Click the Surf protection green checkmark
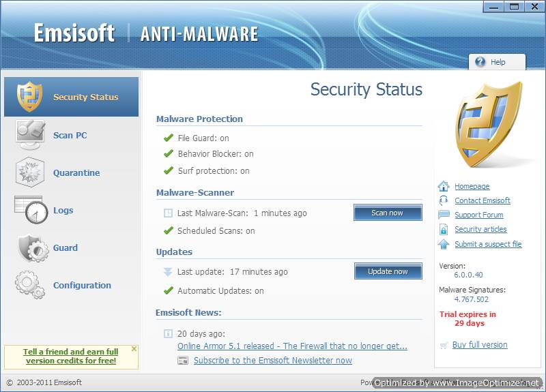This screenshot has height=392, width=546. pyautogui.click(x=169, y=170)
